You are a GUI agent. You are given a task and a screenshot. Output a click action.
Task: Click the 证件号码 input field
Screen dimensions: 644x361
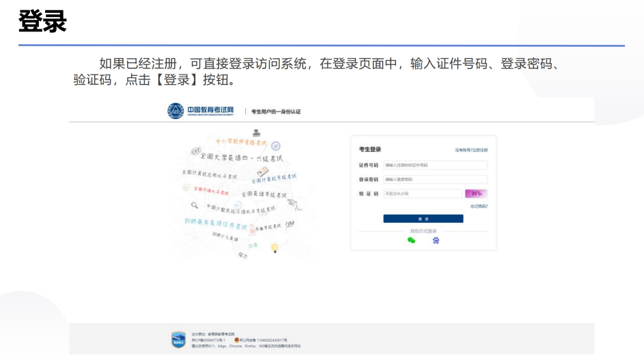[435, 165]
